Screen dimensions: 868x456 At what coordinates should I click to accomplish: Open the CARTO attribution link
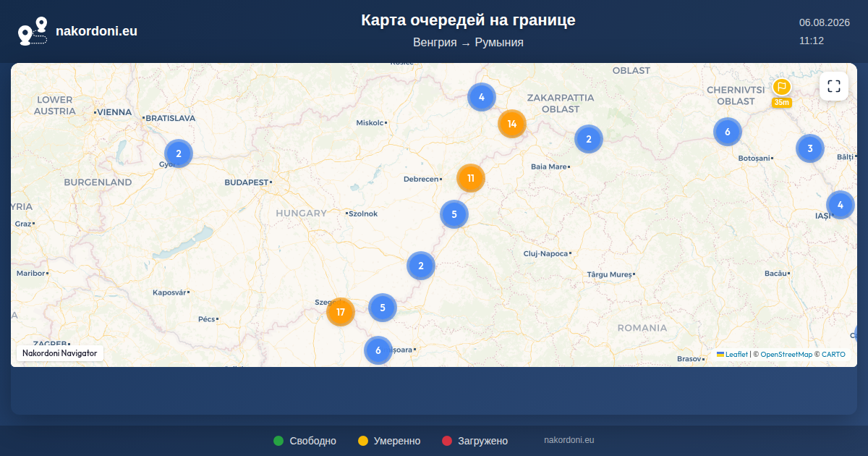click(833, 355)
